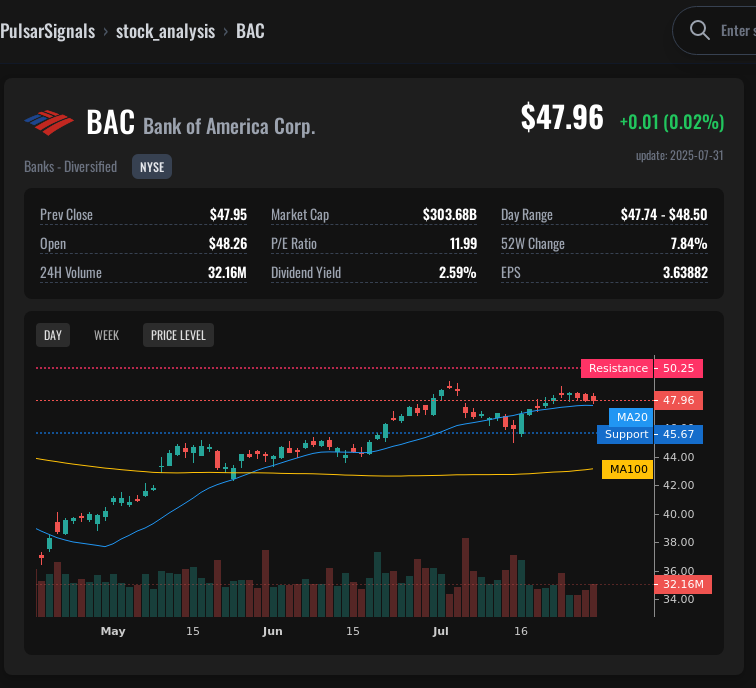The width and height of the screenshot is (756, 688).
Task: Click the Bank of America logo
Action: click(x=49, y=122)
